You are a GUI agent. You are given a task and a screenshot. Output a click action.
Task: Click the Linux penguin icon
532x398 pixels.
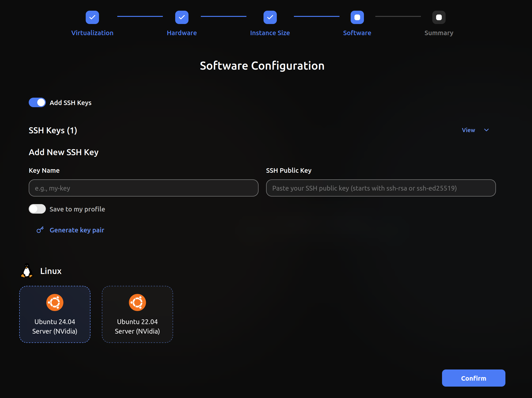click(x=27, y=271)
